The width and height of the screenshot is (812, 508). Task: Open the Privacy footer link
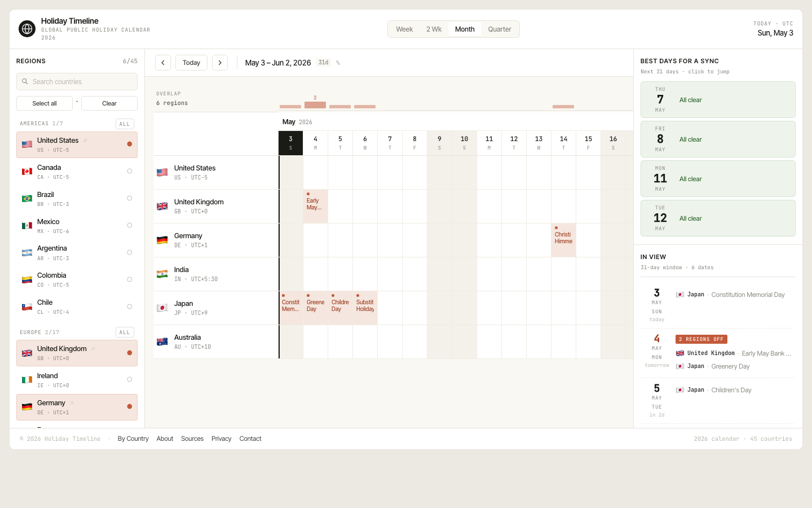(x=221, y=439)
